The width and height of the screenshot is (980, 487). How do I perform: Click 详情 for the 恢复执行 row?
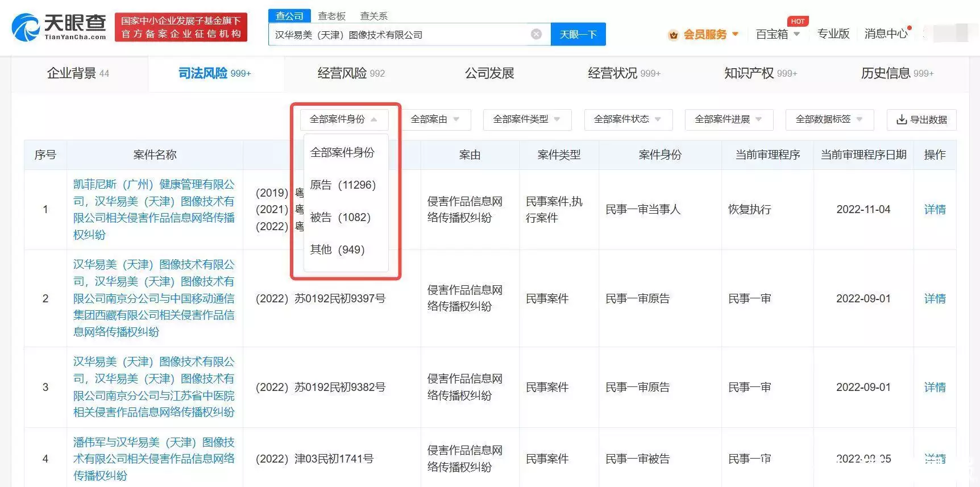tap(935, 209)
